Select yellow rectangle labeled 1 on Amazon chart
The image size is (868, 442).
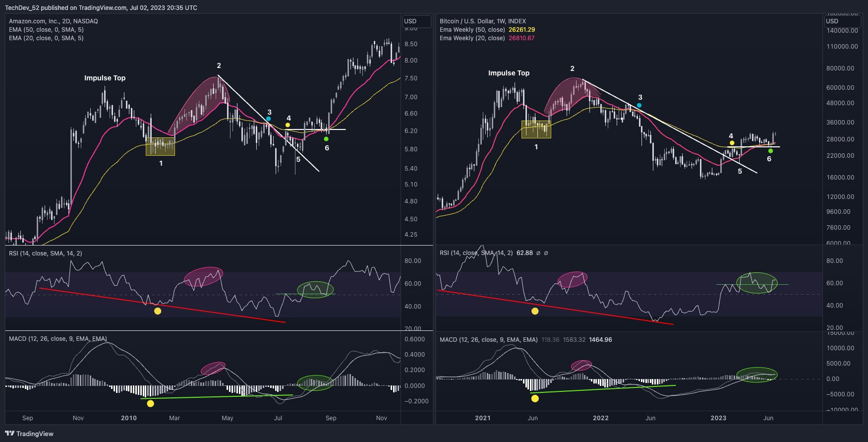160,146
